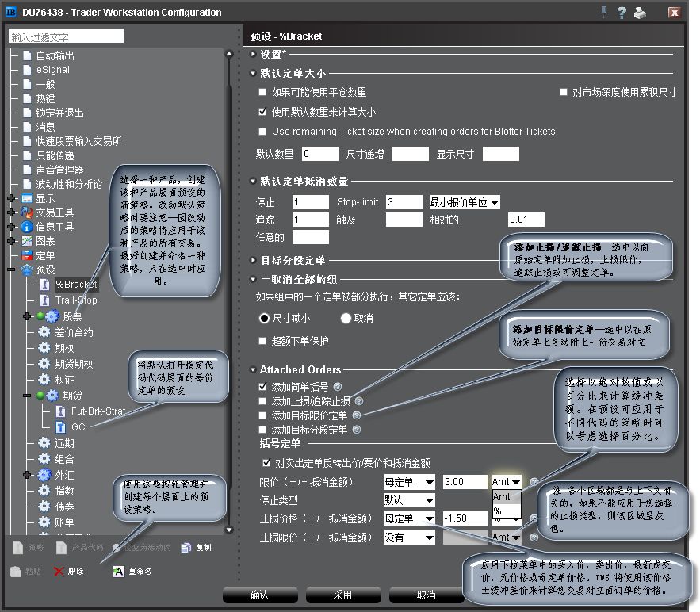
Task: Click the help icon beside 添加目标分段定单
Action: coord(356,430)
